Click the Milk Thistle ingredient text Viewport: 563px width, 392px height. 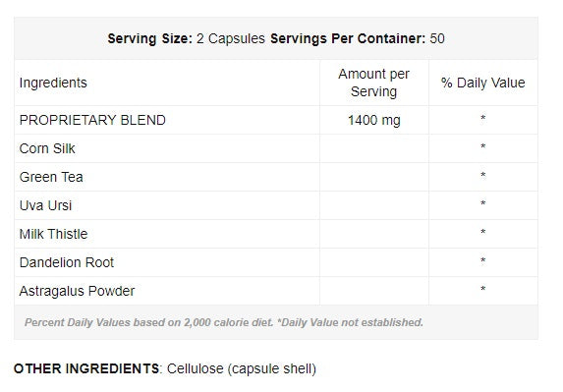point(53,234)
